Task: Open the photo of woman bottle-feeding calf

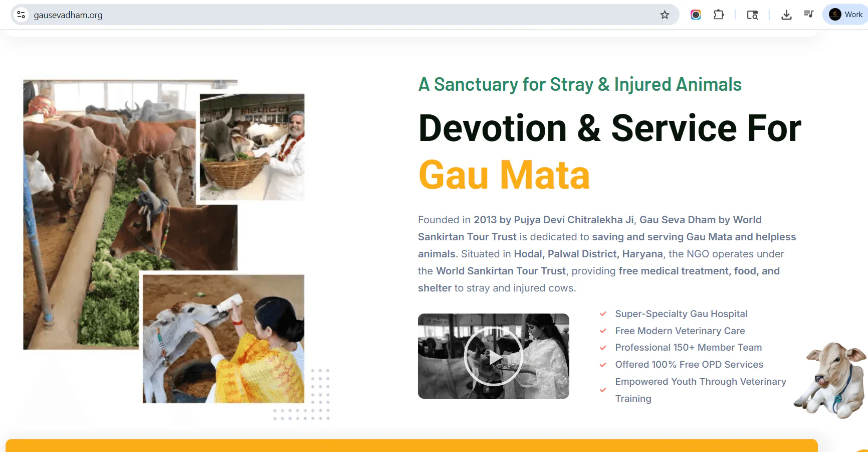Action: coord(224,339)
